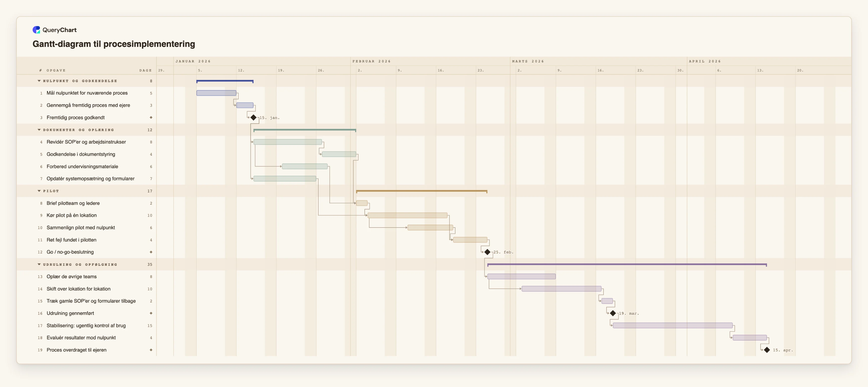The image size is (868, 387).
Task: Click the milestone icon in Udrulning gennemført row
Action: pyautogui.click(x=151, y=313)
